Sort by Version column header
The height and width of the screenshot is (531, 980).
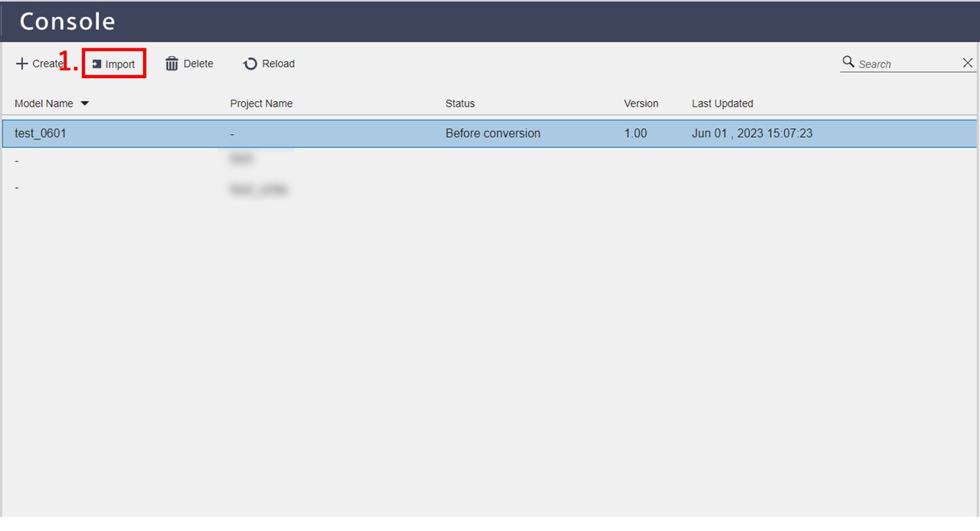tap(641, 103)
